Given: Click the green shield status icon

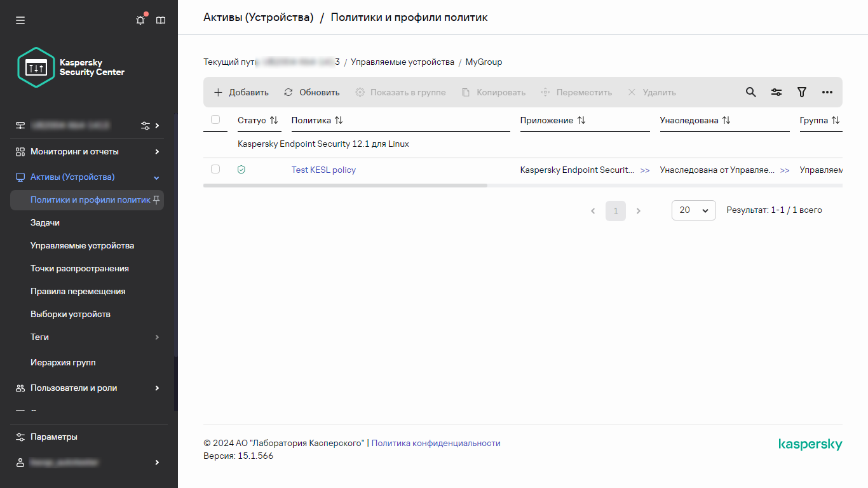Looking at the screenshot, I should pos(241,170).
